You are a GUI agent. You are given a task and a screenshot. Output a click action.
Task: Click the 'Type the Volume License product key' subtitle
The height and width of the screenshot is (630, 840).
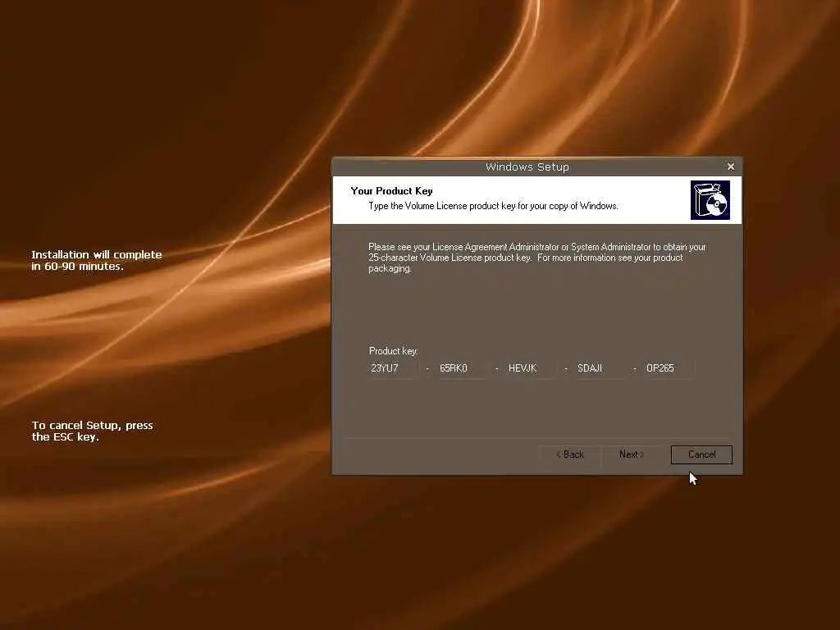click(493, 206)
